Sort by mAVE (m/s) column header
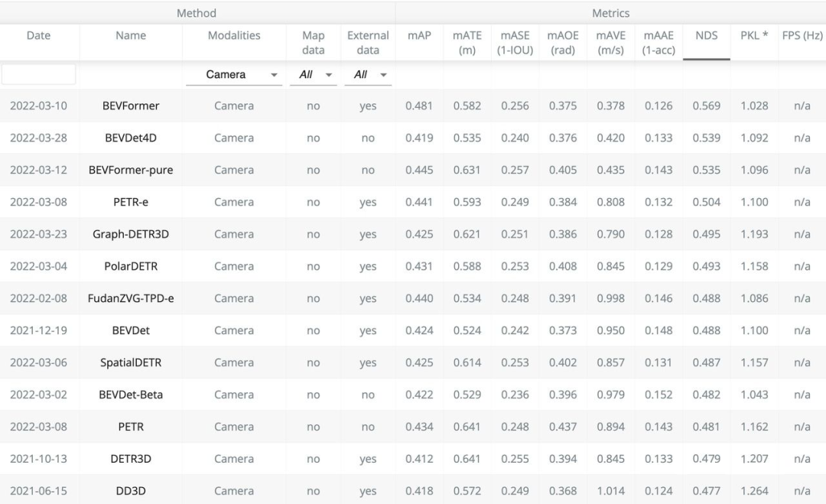Image resolution: width=826 pixels, height=504 pixels. coord(611,43)
